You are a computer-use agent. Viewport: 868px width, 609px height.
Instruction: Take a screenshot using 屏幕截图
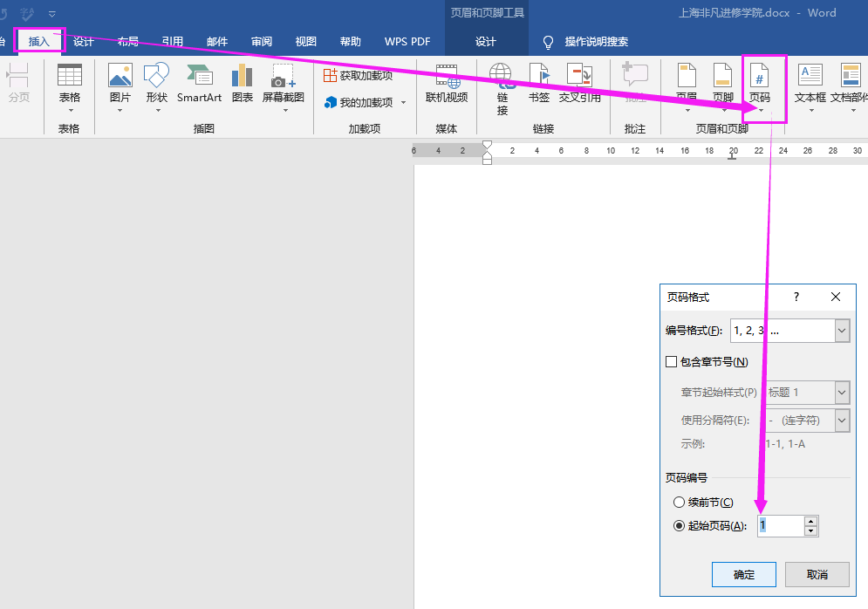click(282, 85)
